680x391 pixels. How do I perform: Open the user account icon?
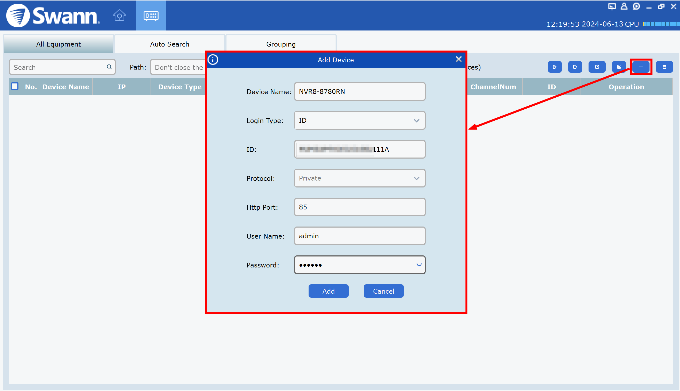click(x=624, y=7)
